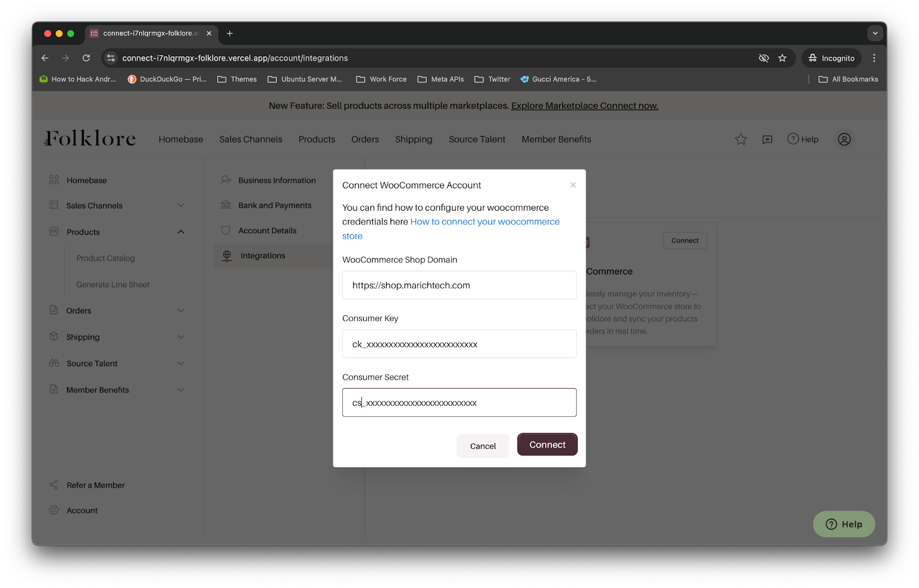This screenshot has height=588, width=919.
Task: Open the Incognito profile indicator
Action: pyautogui.click(x=831, y=58)
